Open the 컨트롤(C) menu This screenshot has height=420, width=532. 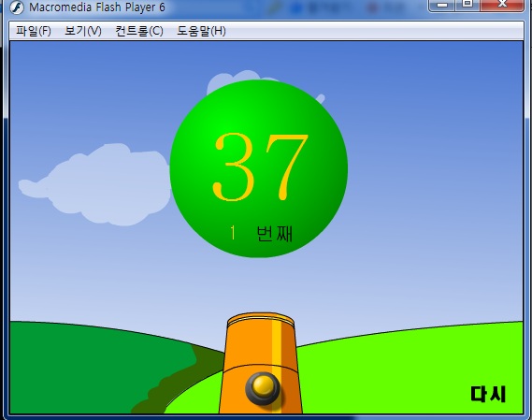139,31
